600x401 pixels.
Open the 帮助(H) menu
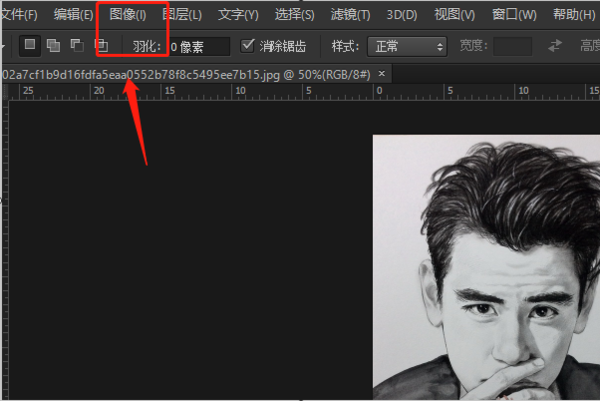pos(574,15)
